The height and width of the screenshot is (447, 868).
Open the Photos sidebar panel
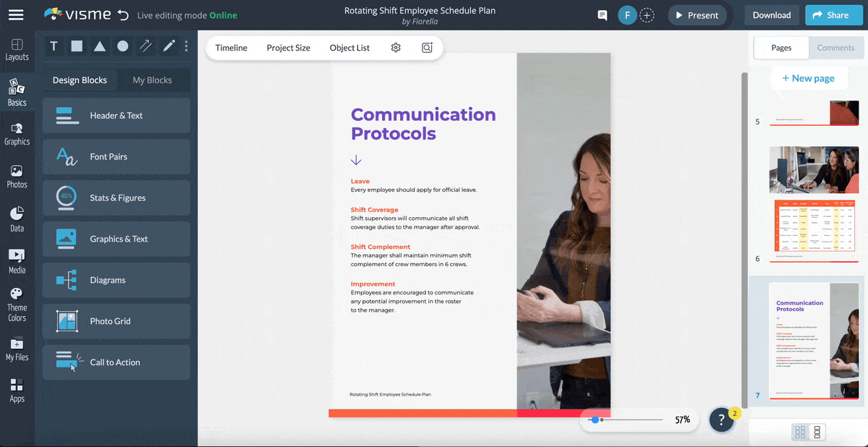(17, 176)
